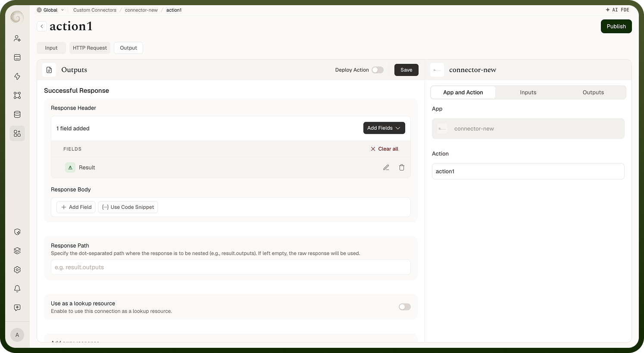Open the Inputs tab in connector panel
The image size is (644, 353).
528,92
